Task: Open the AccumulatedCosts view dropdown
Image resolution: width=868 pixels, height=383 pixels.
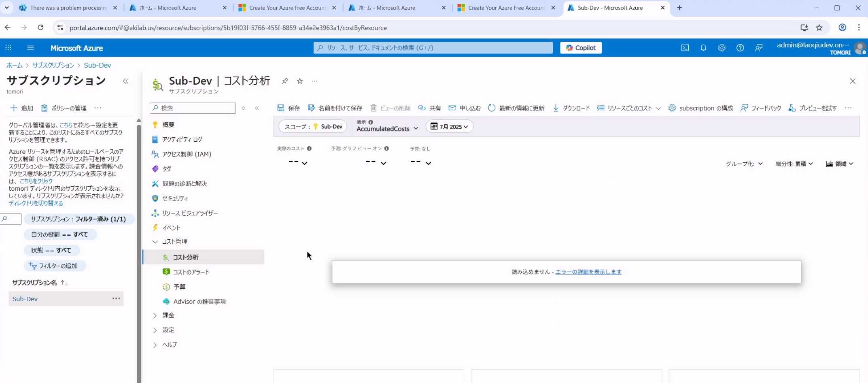Action: (387, 129)
